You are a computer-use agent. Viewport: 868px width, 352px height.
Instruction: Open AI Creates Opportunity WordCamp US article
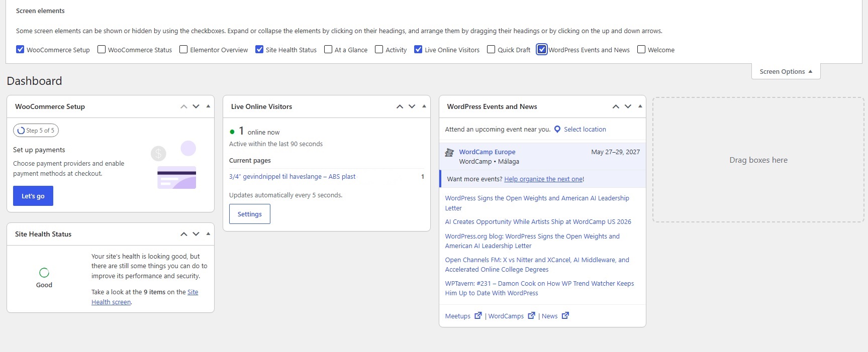coord(538,221)
